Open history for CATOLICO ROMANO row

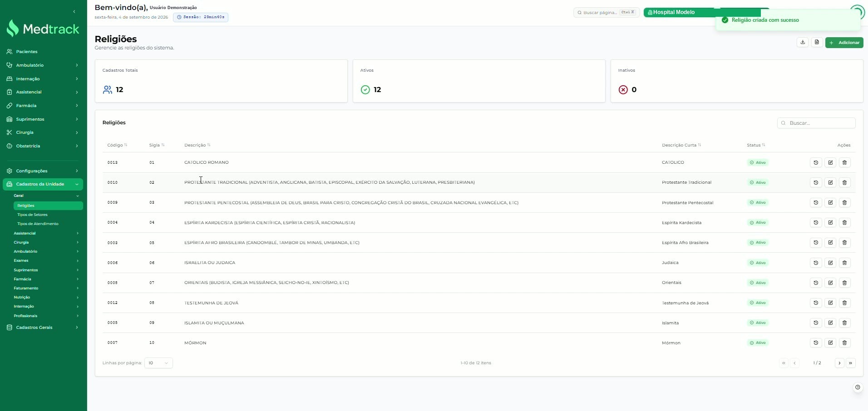[816, 162]
